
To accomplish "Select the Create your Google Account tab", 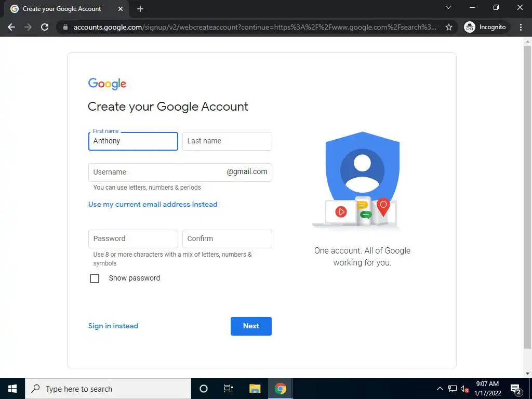I will pyautogui.click(x=66, y=9).
